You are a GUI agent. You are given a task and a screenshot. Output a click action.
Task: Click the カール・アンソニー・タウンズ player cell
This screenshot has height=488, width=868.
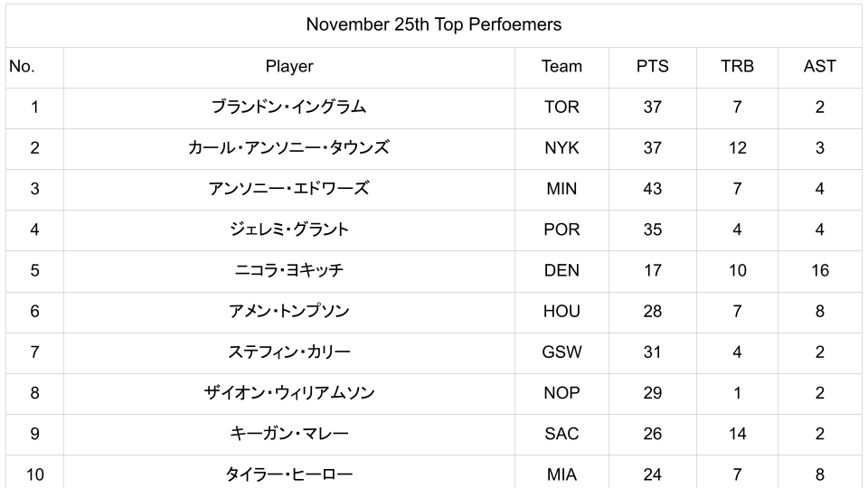coord(289,147)
